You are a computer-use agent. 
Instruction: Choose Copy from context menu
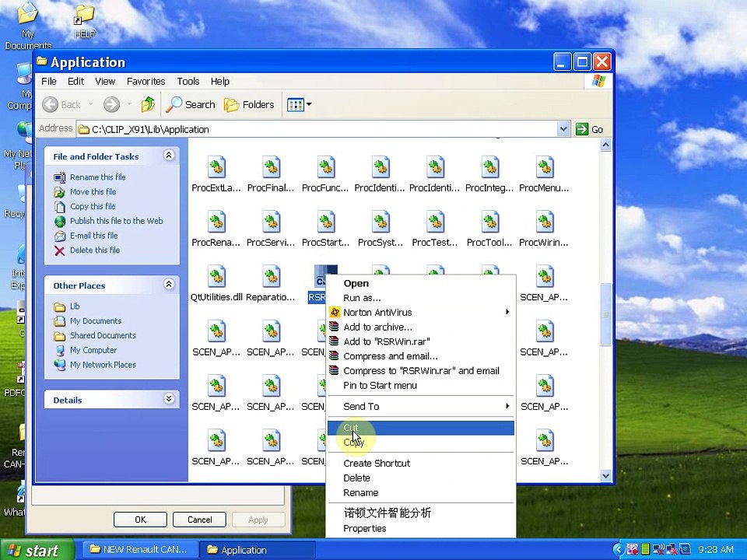(x=421, y=443)
